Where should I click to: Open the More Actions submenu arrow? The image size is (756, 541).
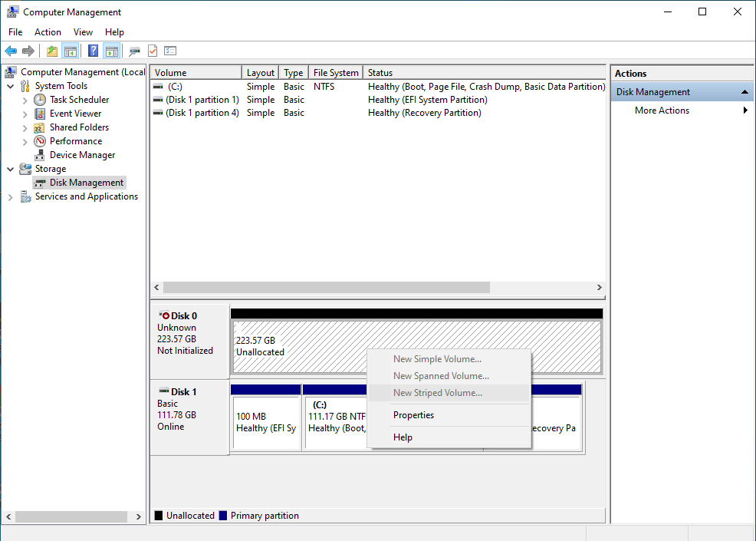tap(745, 110)
